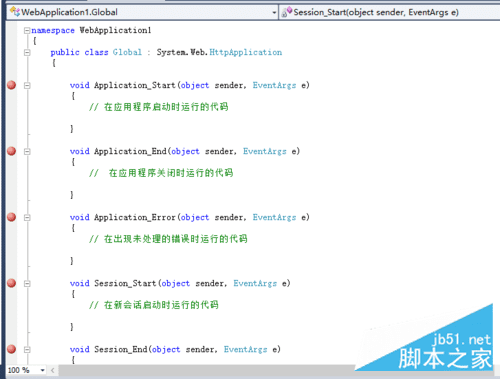Toggle breakpoint on Application_Start line
Image resolution: width=500 pixels, height=379 pixels.
12,85
